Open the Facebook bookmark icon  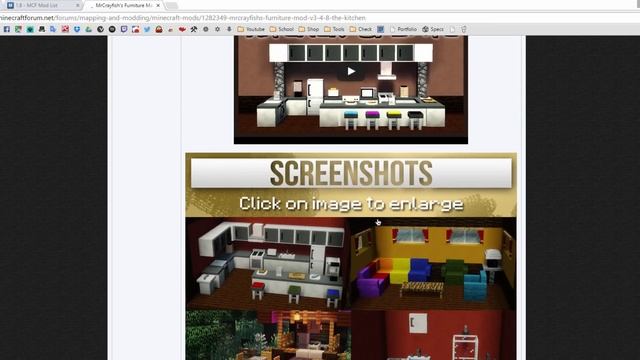[7, 29]
